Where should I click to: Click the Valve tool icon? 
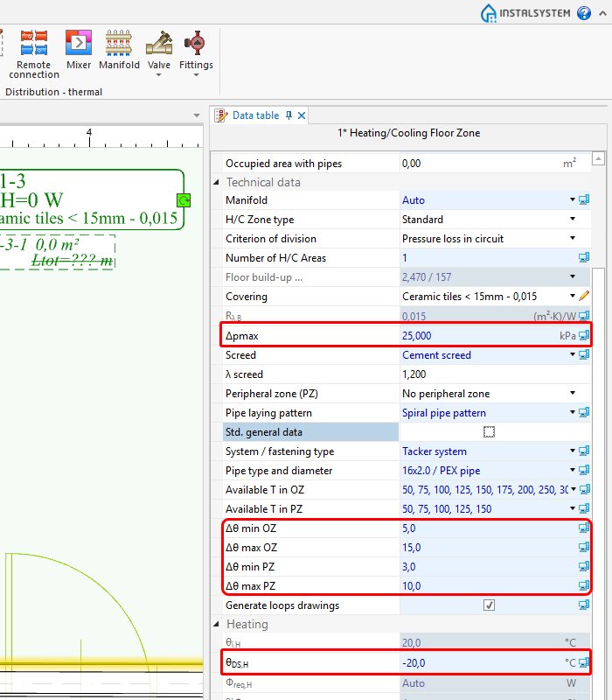[159, 42]
